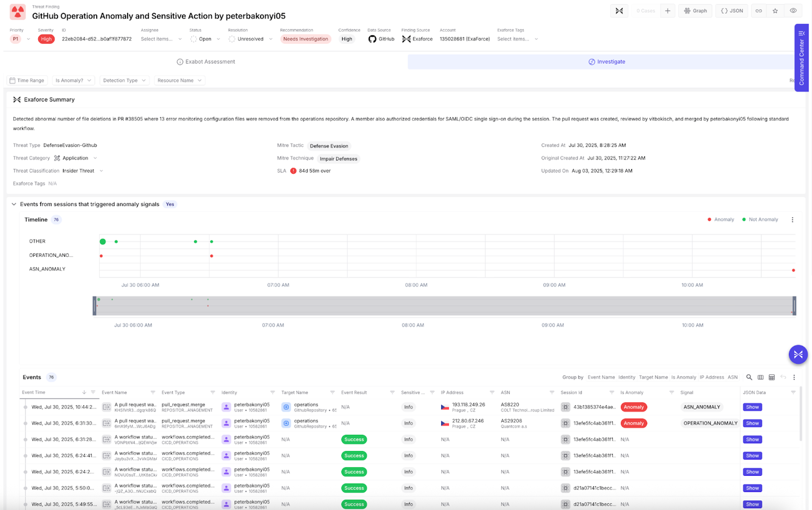The height and width of the screenshot is (510, 812).
Task: Open the Detection Type filter dropdown
Action: [124, 80]
